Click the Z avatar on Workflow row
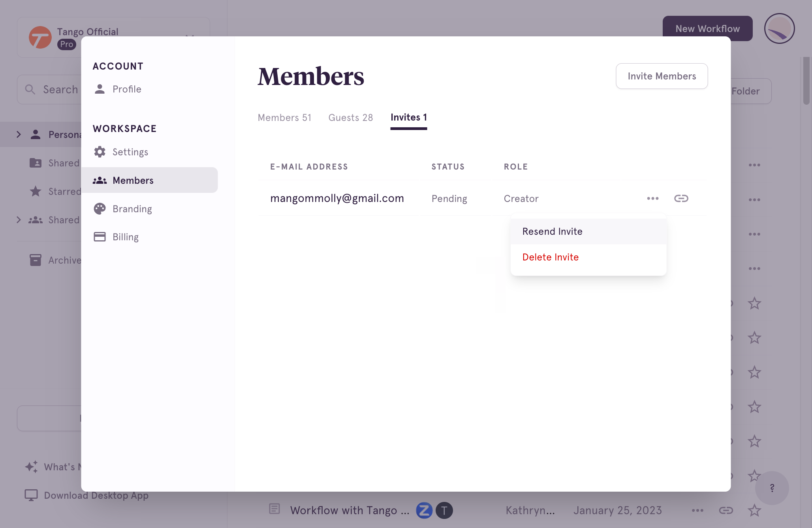This screenshot has height=528, width=812. pos(424,510)
